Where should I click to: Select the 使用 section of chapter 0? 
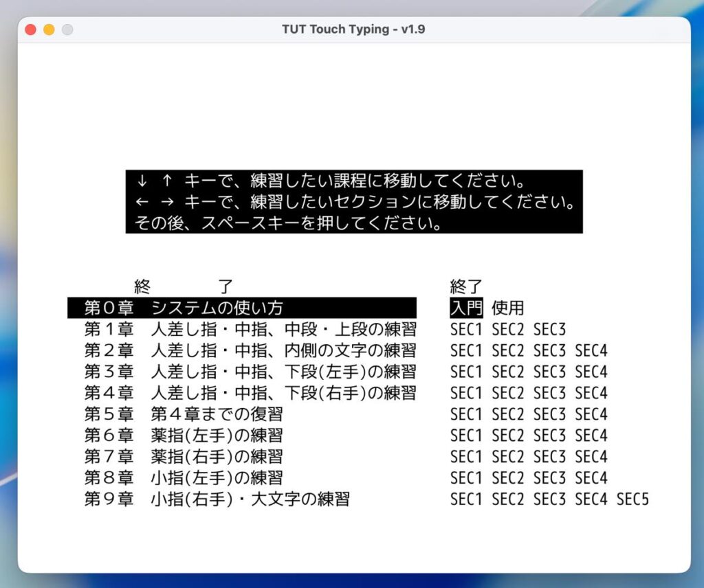coord(507,308)
